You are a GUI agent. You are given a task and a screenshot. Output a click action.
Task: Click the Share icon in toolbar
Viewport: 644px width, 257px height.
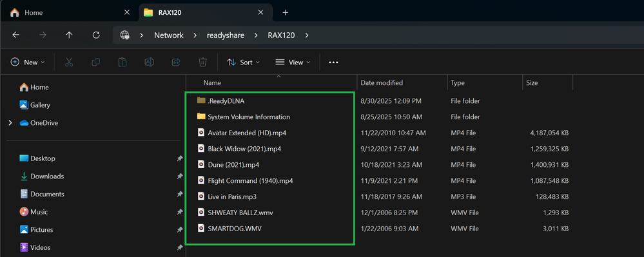(x=176, y=62)
